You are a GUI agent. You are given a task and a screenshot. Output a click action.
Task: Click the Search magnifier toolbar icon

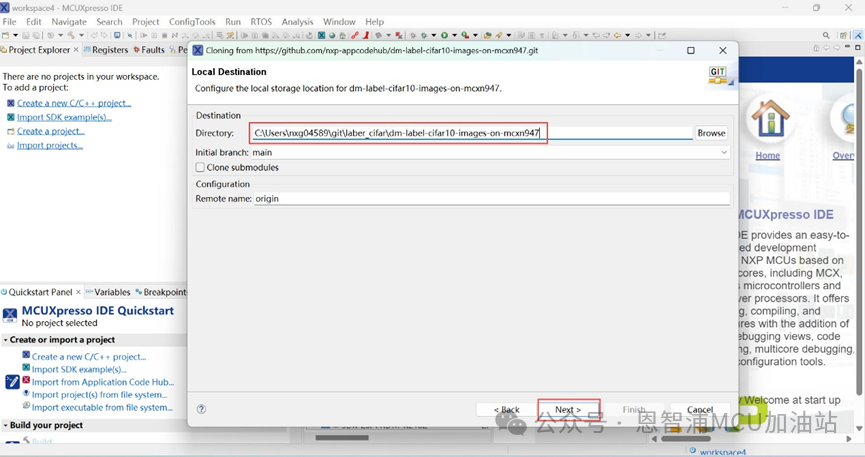pyautogui.click(x=826, y=35)
